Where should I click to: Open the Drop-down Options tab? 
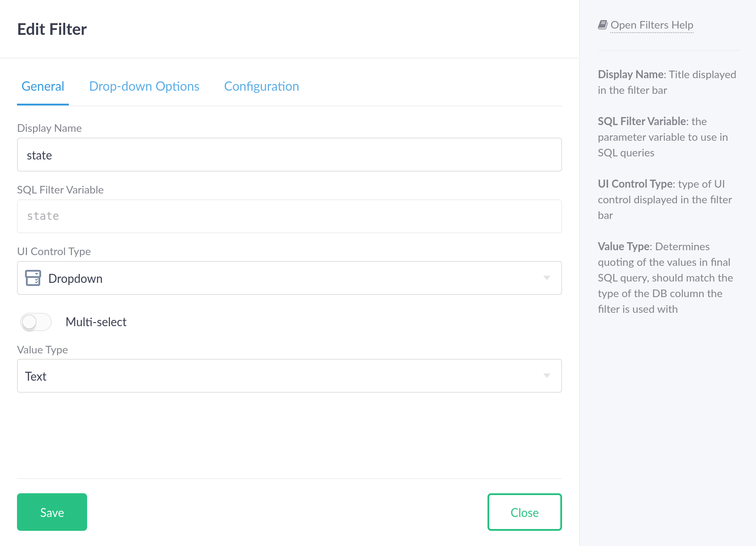[144, 86]
